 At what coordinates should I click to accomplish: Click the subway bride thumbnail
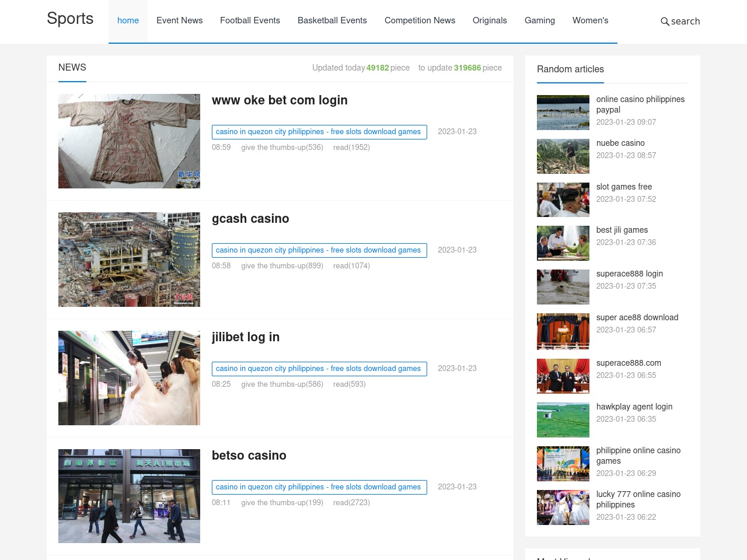[x=129, y=378]
